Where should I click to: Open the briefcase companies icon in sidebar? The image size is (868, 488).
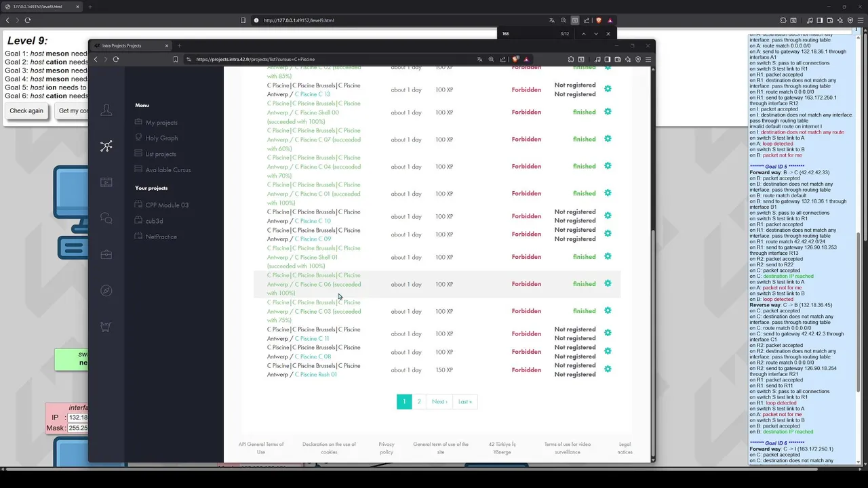pyautogui.click(x=106, y=255)
